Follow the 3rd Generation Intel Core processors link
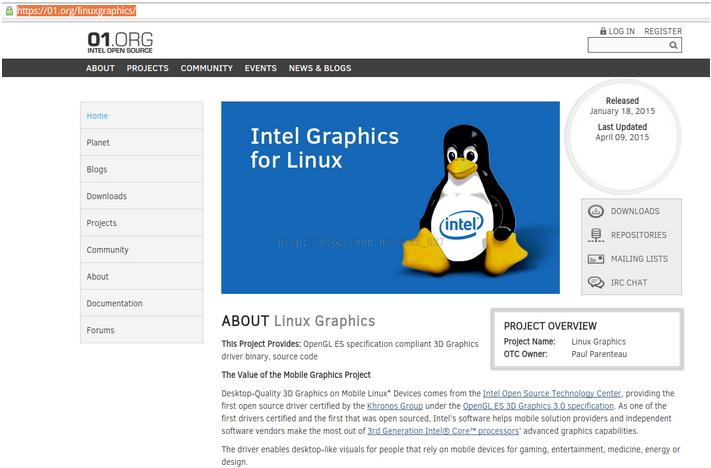 [443, 431]
